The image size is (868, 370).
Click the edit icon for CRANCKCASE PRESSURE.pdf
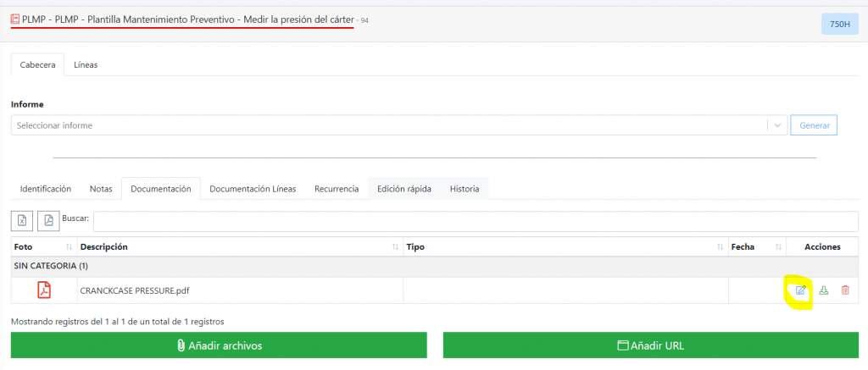pyautogui.click(x=800, y=290)
